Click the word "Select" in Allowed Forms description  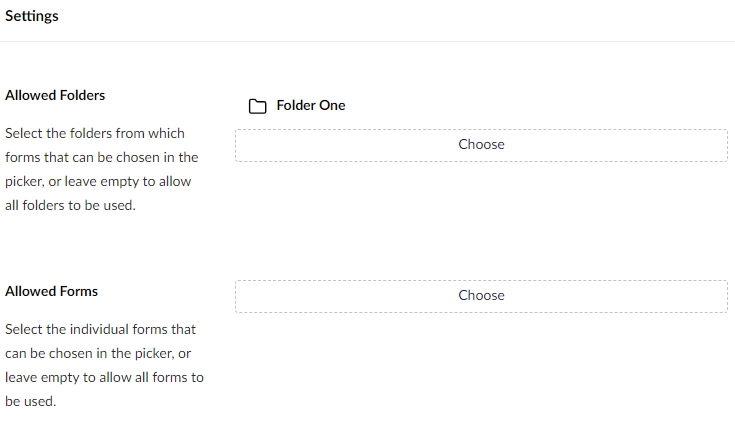pyautogui.click(x=24, y=328)
